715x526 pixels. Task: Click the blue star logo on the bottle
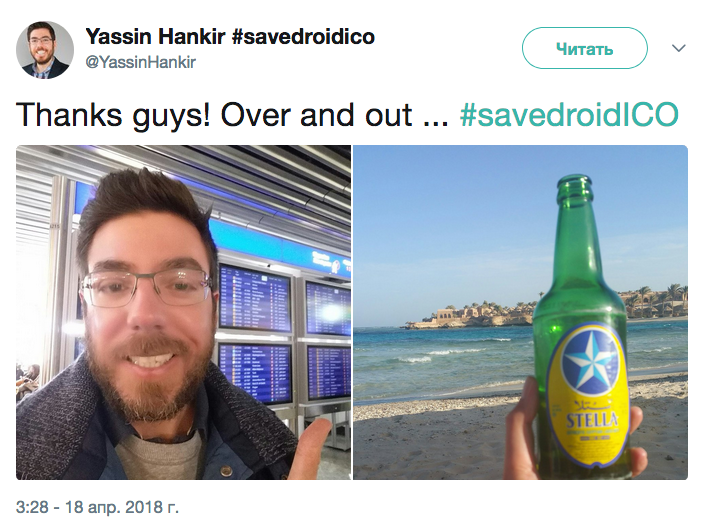tap(590, 360)
